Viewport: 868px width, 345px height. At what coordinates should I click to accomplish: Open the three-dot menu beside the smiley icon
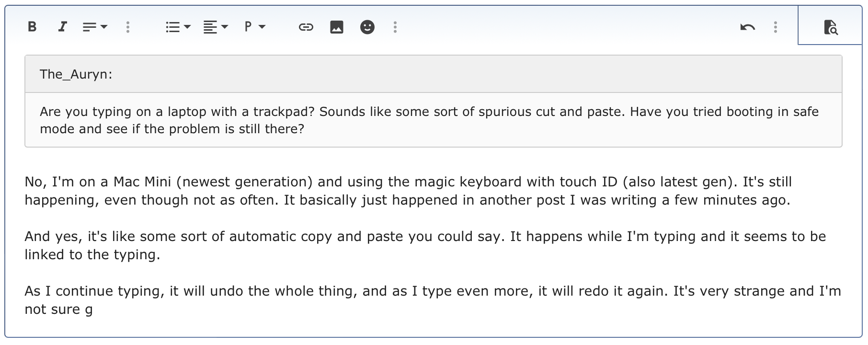pyautogui.click(x=395, y=27)
